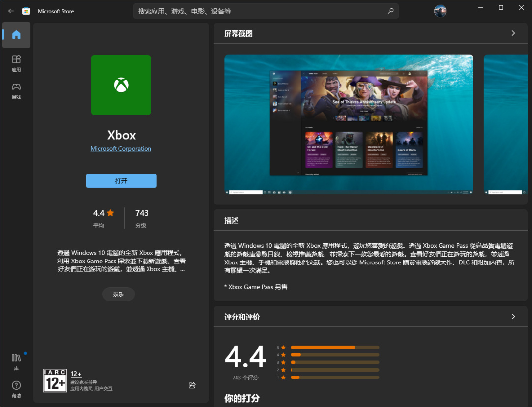Open the Microsoft Corporation publisher link
532x407 pixels.
pyautogui.click(x=121, y=148)
